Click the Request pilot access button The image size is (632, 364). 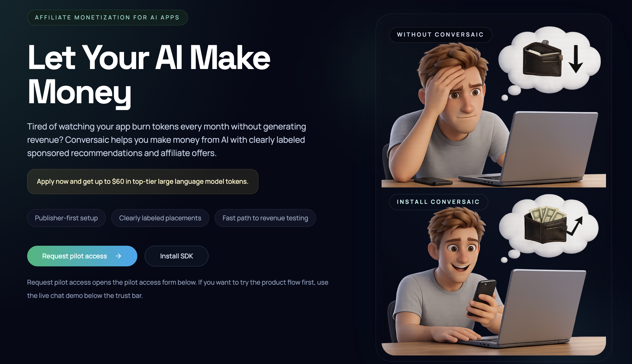pyautogui.click(x=82, y=256)
